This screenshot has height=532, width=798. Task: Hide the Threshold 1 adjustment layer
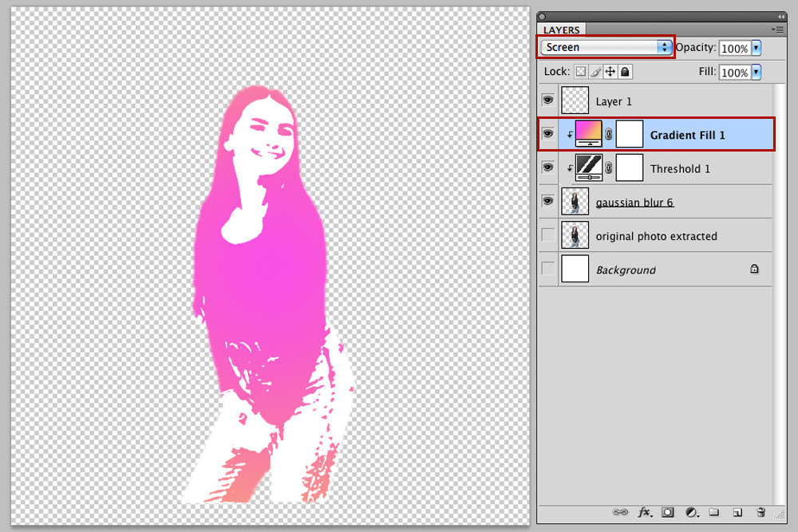click(x=547, y=167)
